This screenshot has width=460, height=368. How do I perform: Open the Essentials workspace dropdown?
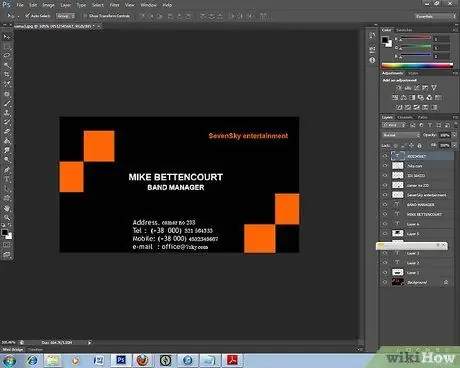point(435,16)
